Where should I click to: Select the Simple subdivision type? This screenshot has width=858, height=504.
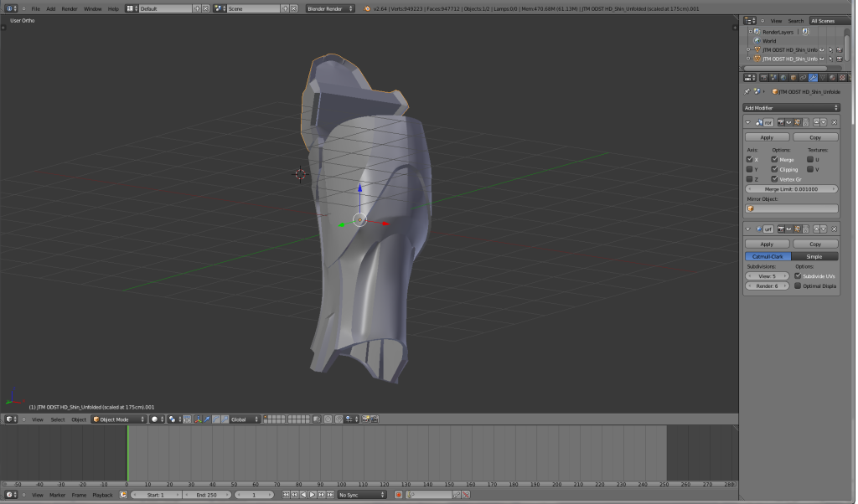coord(814,256)
